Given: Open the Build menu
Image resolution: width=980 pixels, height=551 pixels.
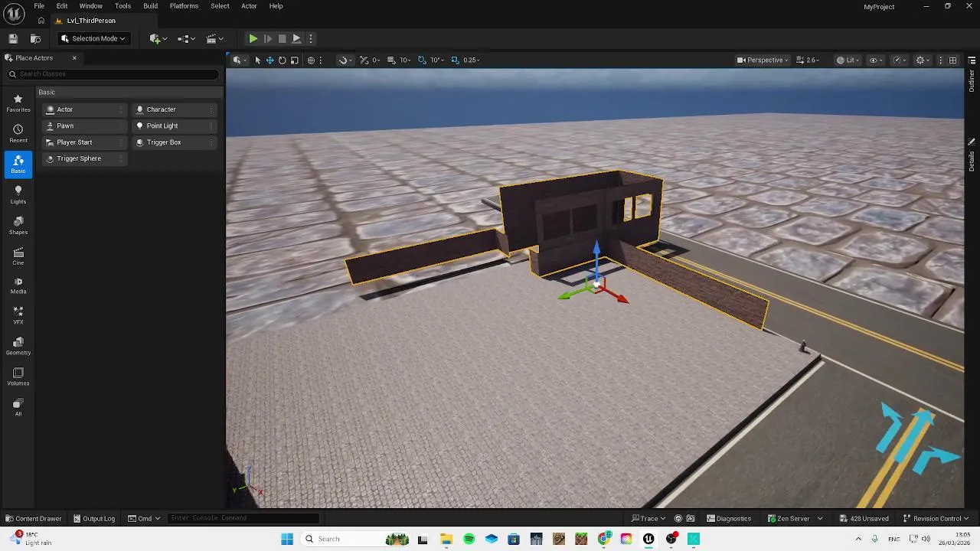Looking at the screenshot, I should 150,6.
